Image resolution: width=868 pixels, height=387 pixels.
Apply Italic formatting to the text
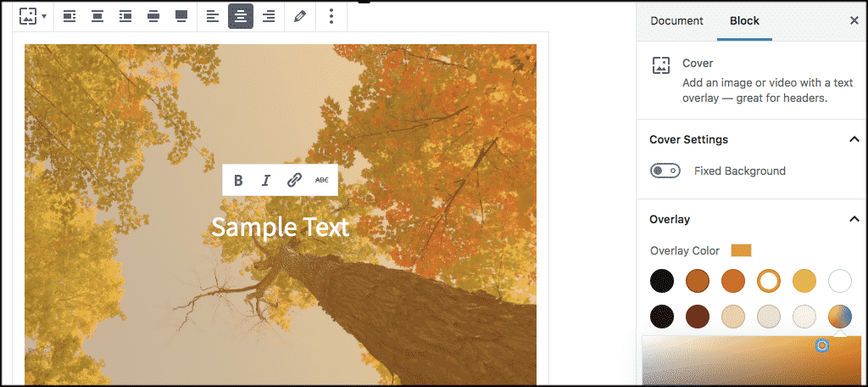[265, 180]
